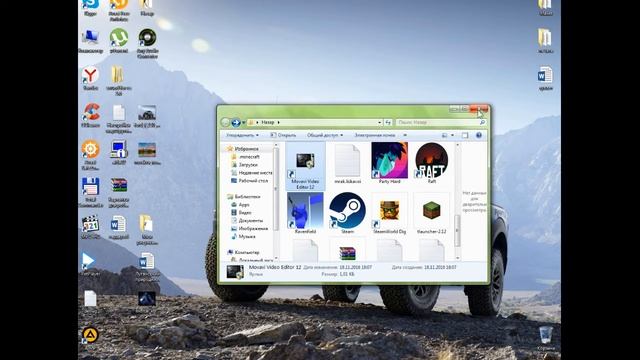The image size is (640, 360).
Task: Select the Steam shortcut
Action: tap(347, 213)
